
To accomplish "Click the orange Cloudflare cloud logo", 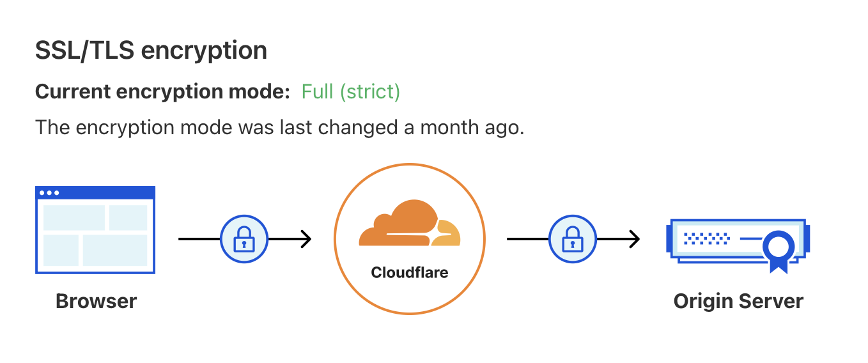I will pos(410,223).
